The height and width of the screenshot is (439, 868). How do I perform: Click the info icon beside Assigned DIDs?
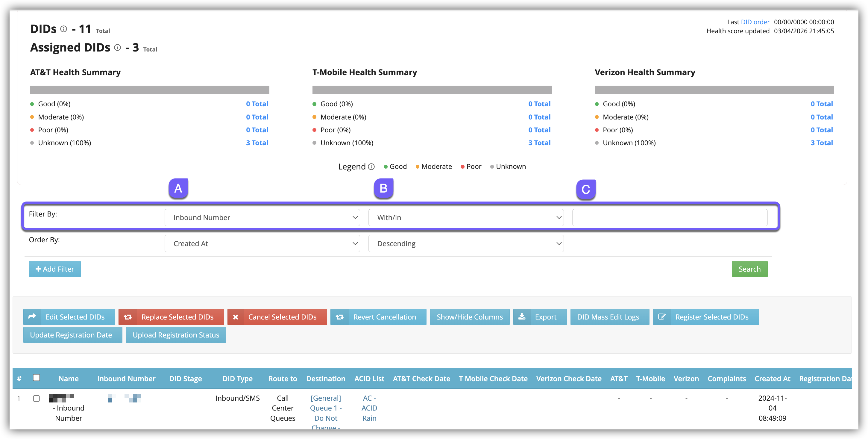pyautogui.click(x=117, y=48)
